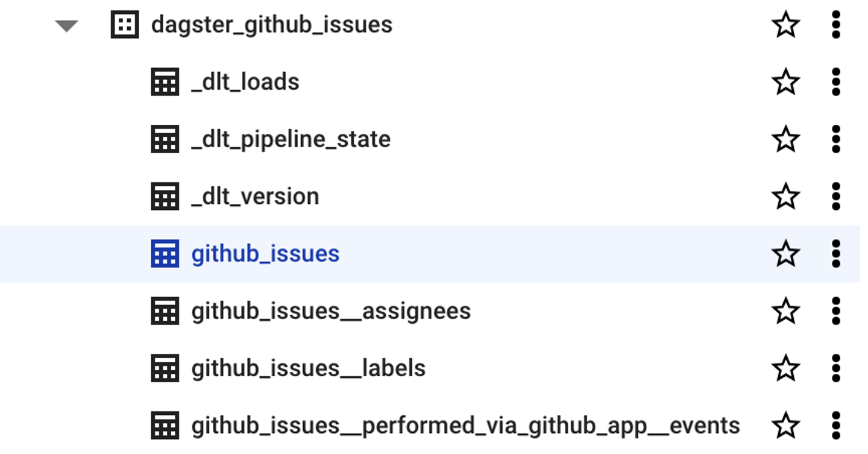The height and width of the screenshot is (454, 868).
Task: Open actions menu for github_issues__labels
Action: [837, 369]
